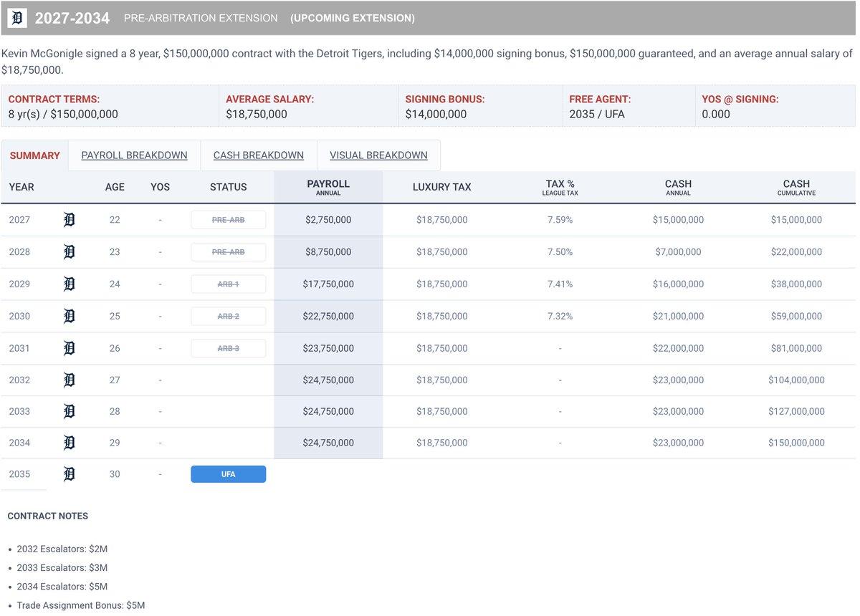
Task: Select the Visual Breakdown tab
Action: click(x=378, y=155)
